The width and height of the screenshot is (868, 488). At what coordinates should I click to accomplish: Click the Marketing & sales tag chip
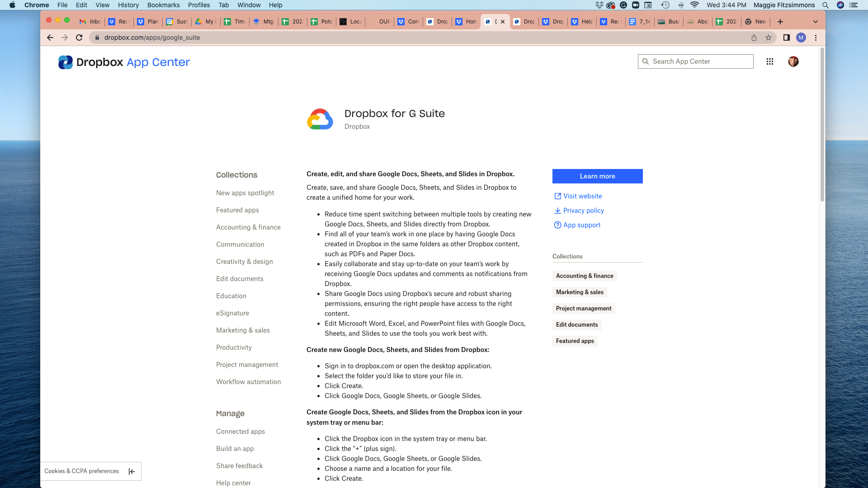point(580,292)
